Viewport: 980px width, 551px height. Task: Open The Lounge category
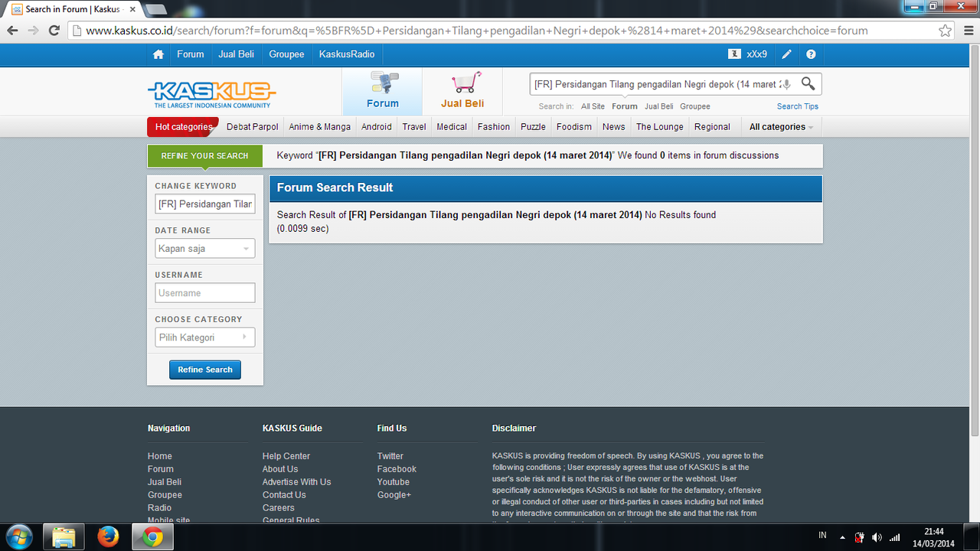[660, 127]
